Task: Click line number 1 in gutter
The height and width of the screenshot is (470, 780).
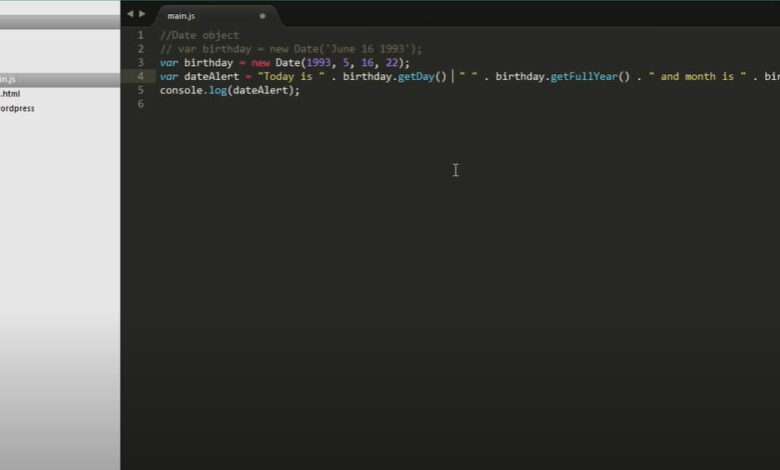Action: (140, 35)
